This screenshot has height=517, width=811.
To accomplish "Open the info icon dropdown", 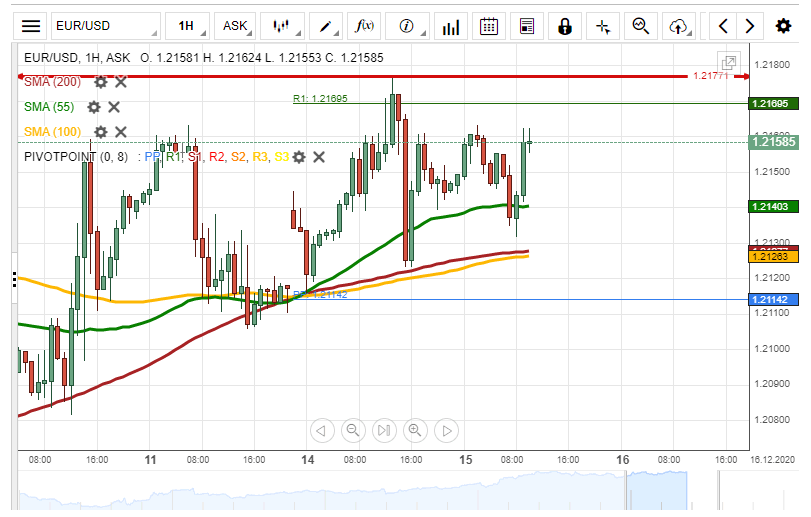I will point(407,26).
